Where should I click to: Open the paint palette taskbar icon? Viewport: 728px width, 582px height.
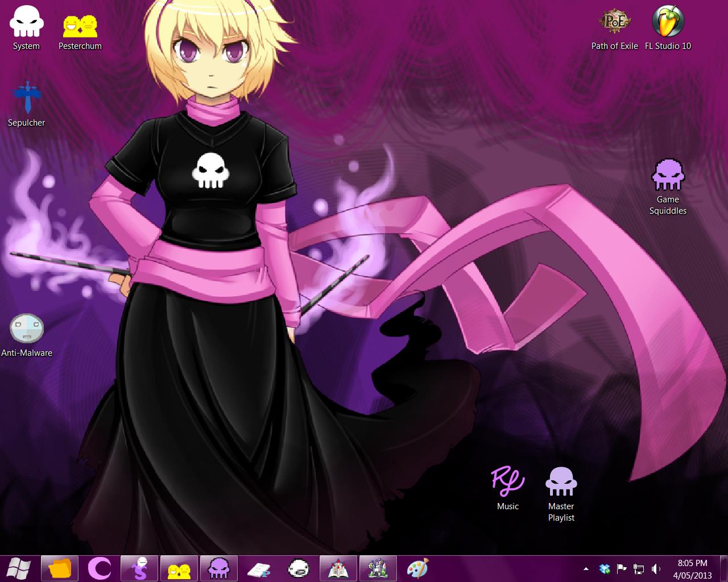tap(418, 568)
